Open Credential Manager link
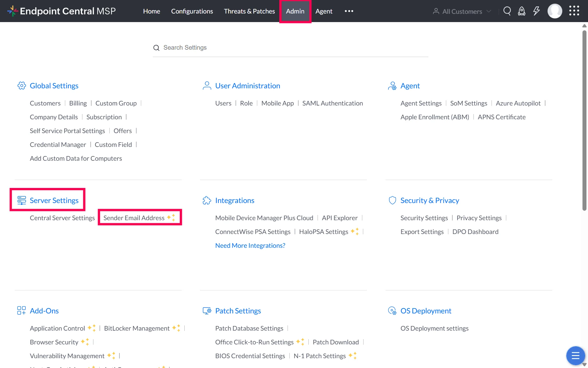 click(x=58, y=144)
